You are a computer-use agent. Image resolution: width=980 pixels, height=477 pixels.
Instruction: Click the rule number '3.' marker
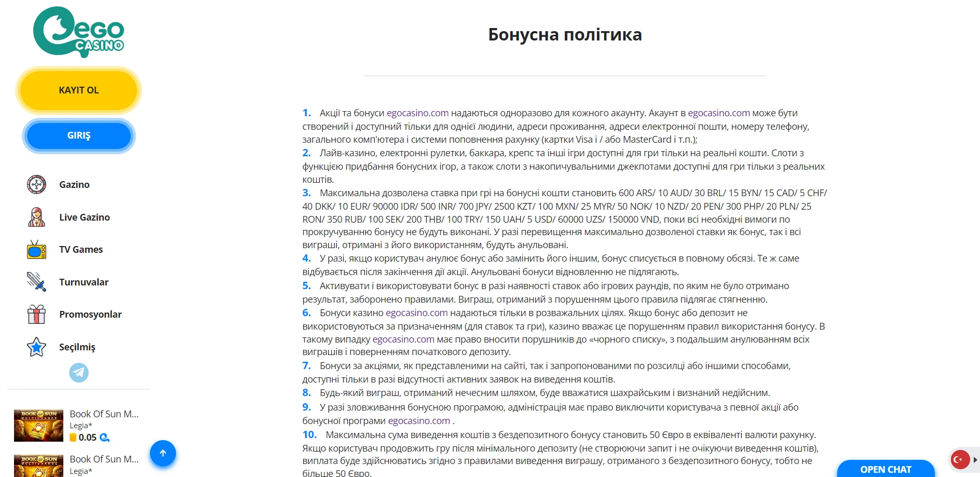coord(306,193)
